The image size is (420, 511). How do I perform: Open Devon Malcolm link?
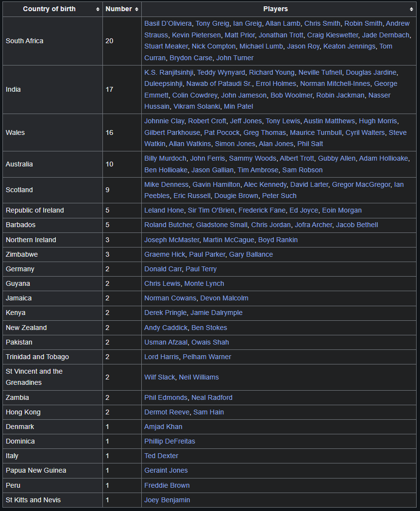pyautogui.click(x=224, y=298)
